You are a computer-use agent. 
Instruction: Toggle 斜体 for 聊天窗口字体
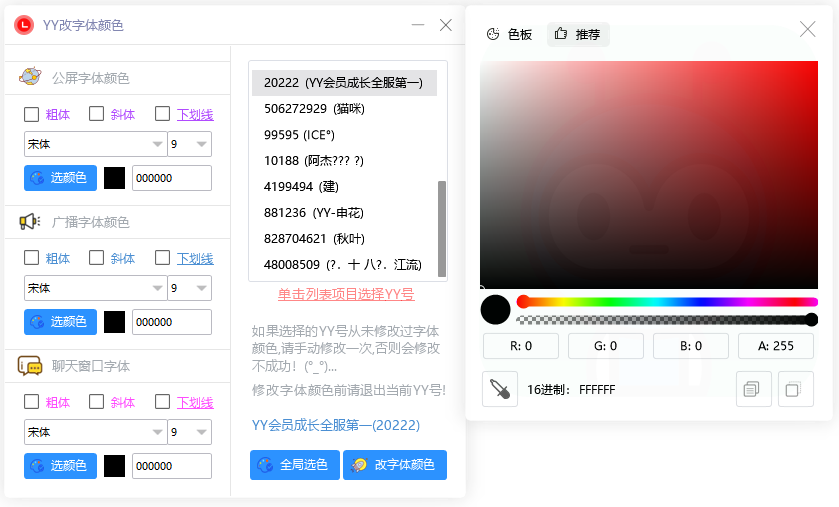96,402
